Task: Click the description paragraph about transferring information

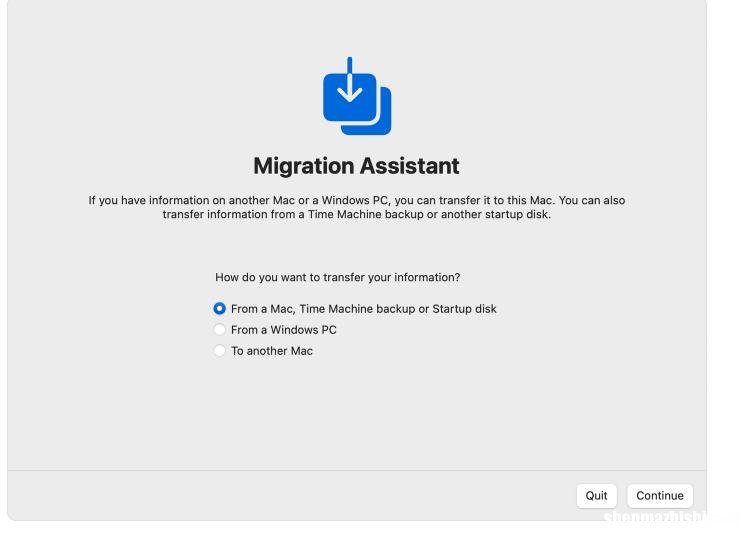Action: click(x=356, y=207)
